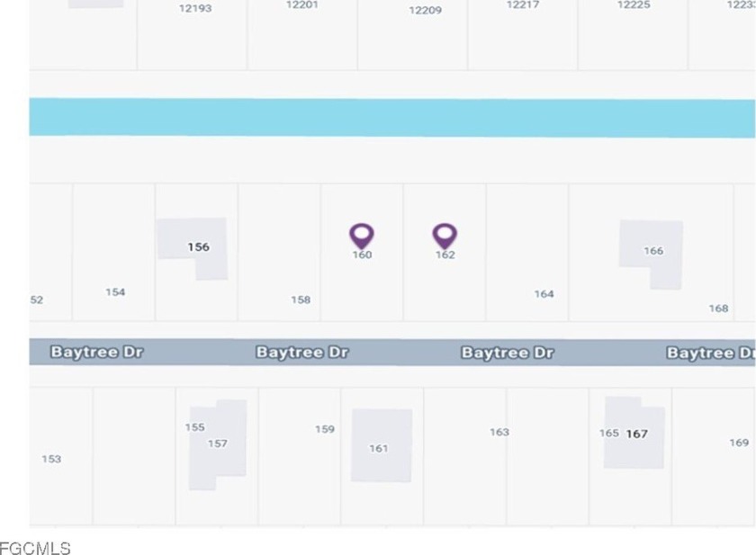The height and width of the screenshot is (555, 756).
Task: Select parcel 12193 across the canal
Action: (195, 9)
